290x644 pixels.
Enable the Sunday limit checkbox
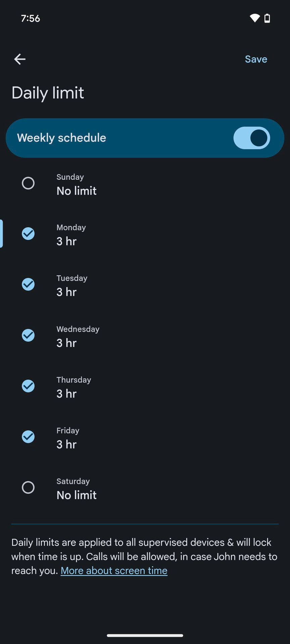click(28, 183)
